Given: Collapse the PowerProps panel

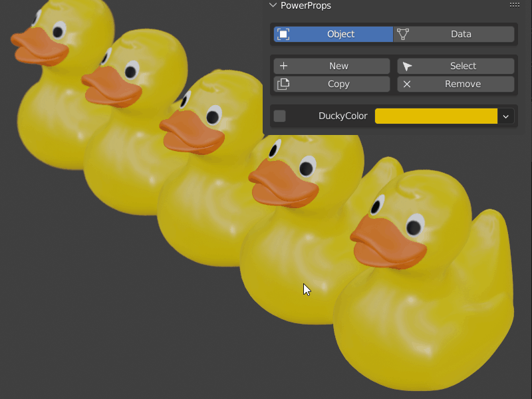Looking at the screenshot, I should pos(273,5).
